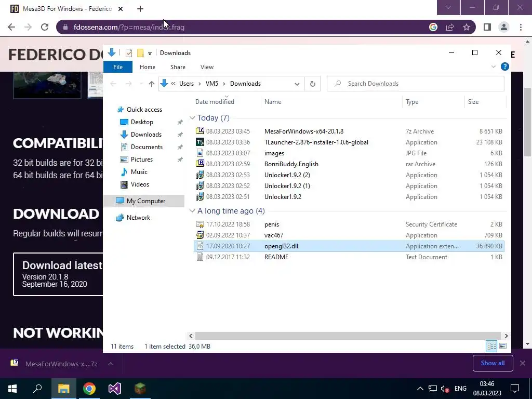Switch to large thumbnails view icon
The height and width of the screenshot is (399, 532).
tap(503, 345)
